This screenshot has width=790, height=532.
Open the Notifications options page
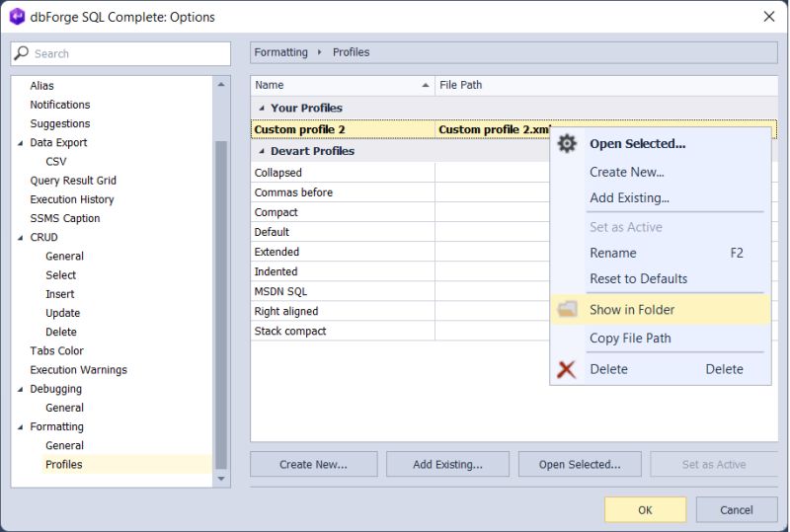pos(60,105)
